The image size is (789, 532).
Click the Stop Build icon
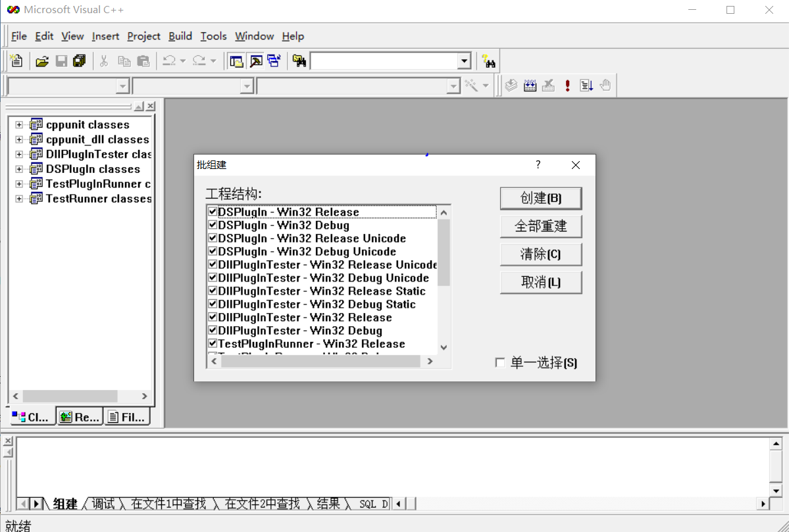point(548,85)
